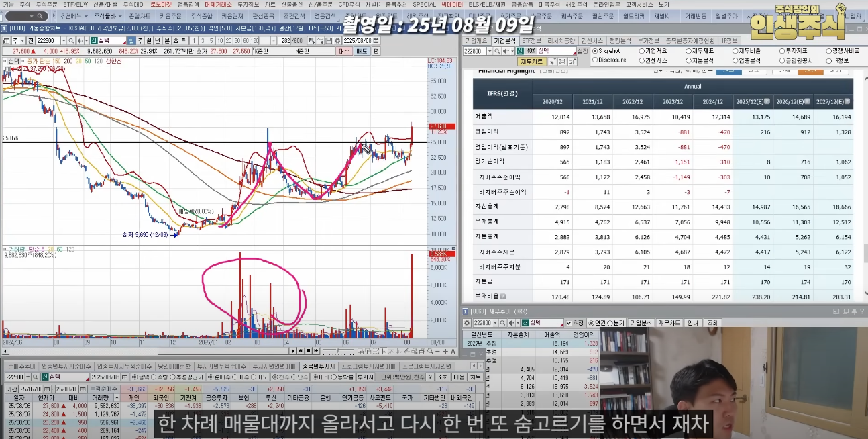Select the Disclosure radio button

596,59
